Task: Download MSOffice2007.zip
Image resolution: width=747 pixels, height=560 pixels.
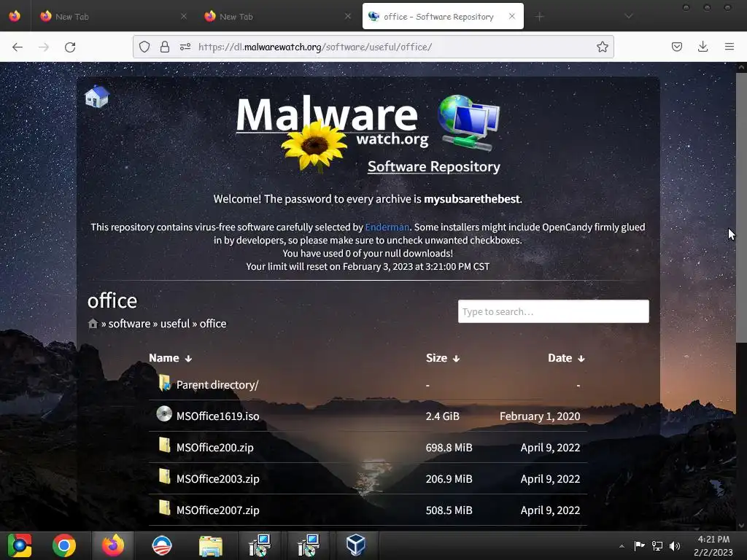Action: point(217,510)
